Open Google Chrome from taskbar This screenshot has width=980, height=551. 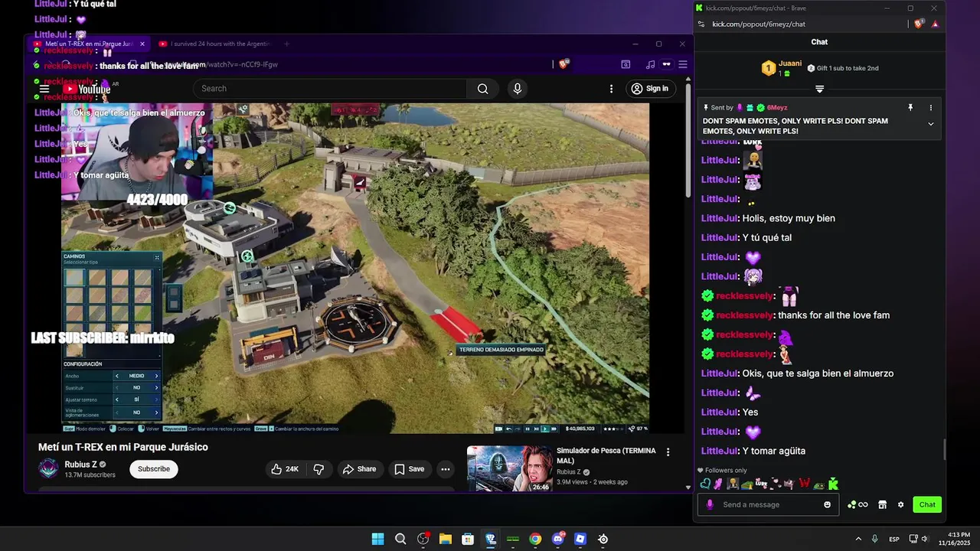click(x=535, y=540)
